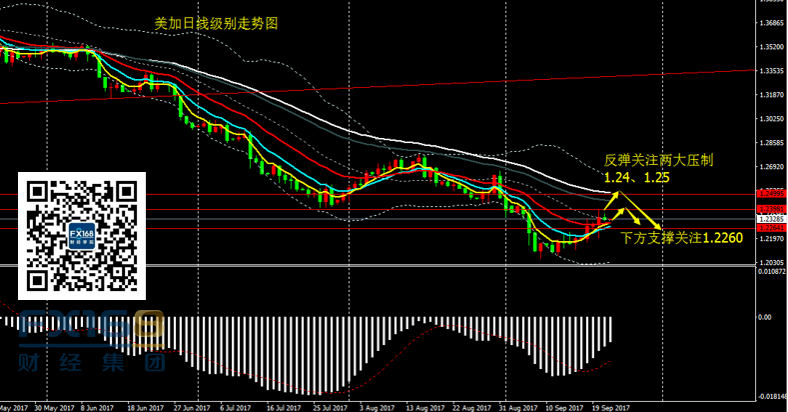
Task: Click the 27 Jun 2017 date label
Action: (x=191, y=407)
